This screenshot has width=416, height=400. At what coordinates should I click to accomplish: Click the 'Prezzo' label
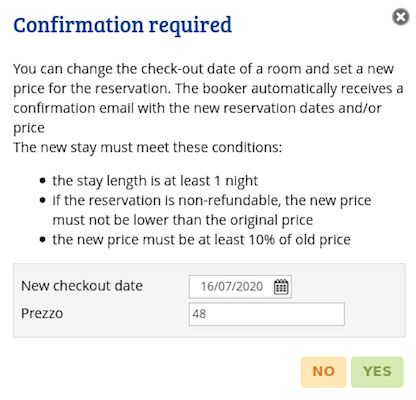(42, 313)
